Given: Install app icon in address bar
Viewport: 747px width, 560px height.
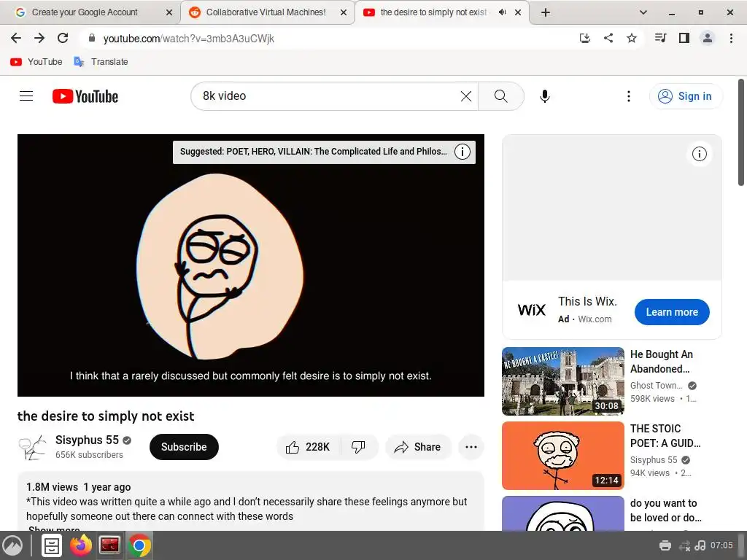Looking at the screenshot, I should coord(584,38).
